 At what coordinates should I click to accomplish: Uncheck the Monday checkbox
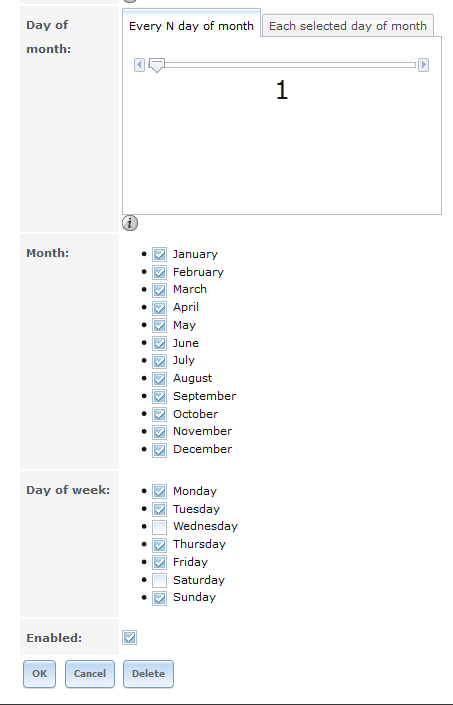[x=160, y=491]
